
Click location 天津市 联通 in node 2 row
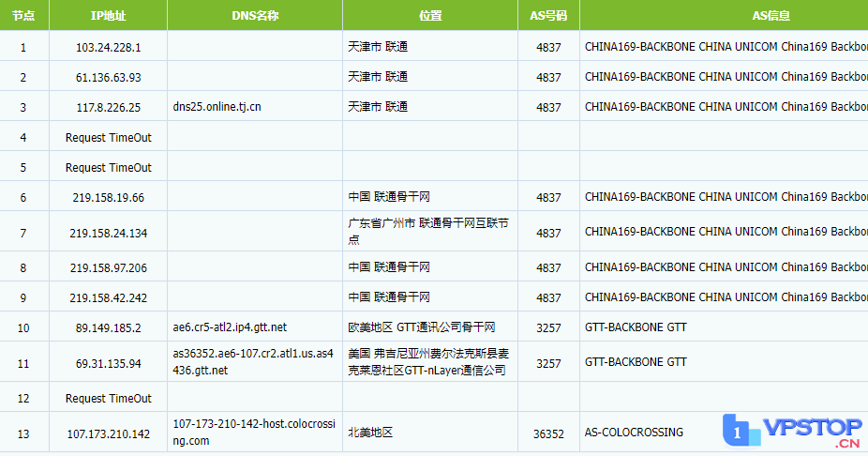pos(378,76)
